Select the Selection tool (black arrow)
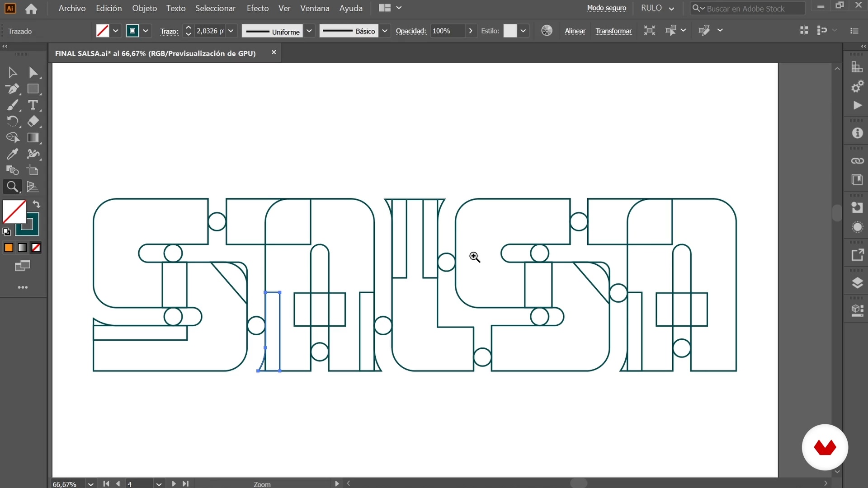The width and height of the screenshot is (868, 488). pyautogui.click(x=12, y=73)
